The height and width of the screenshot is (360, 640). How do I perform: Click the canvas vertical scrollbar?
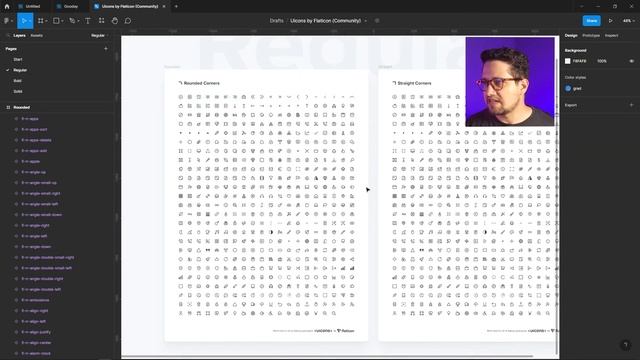point(557,206)
